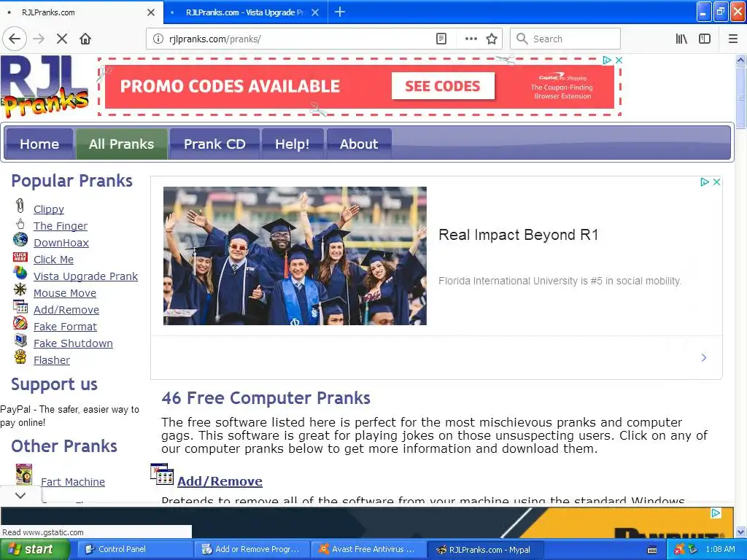Click the SEE CODES button in banner
The image size is (747, 560).
coord(443,86)
